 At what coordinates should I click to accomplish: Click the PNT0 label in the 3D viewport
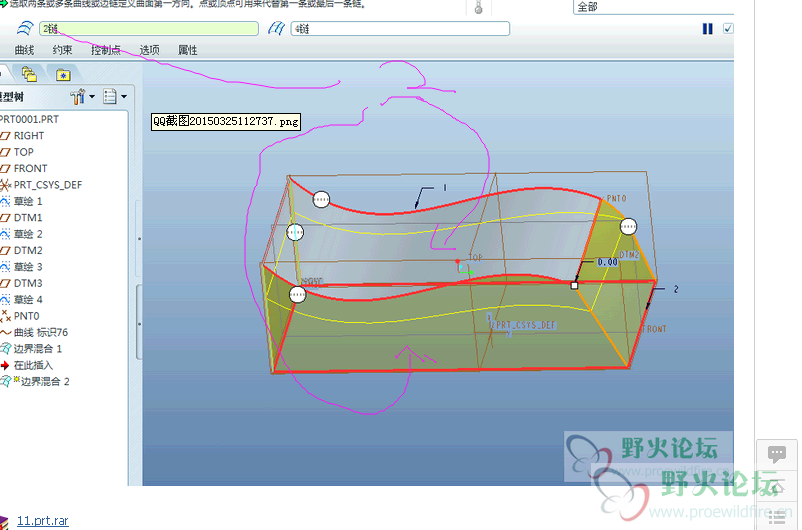pyautogui.click(x=616, y=198)
